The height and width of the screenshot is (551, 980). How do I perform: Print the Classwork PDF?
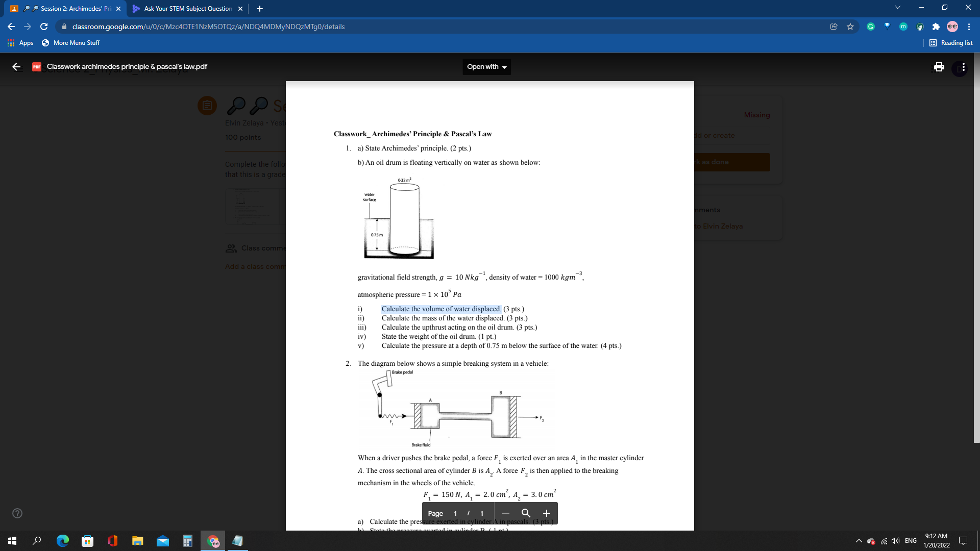939,67
